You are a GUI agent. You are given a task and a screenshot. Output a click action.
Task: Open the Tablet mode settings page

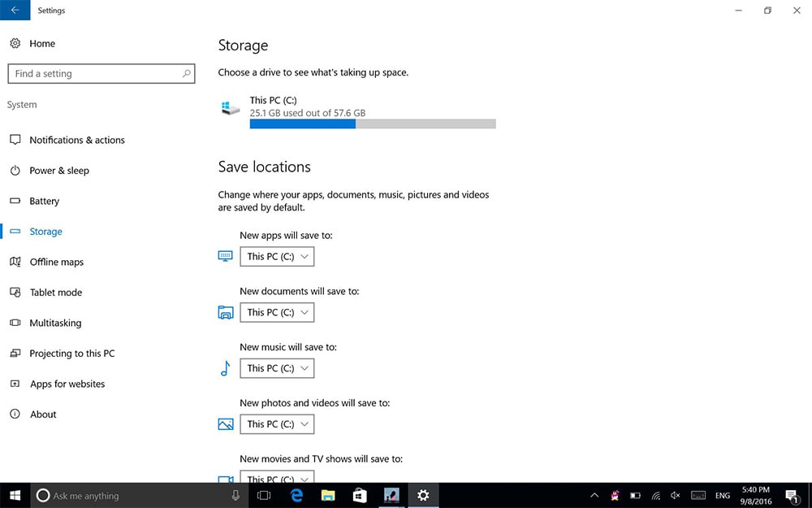[56, 293]
